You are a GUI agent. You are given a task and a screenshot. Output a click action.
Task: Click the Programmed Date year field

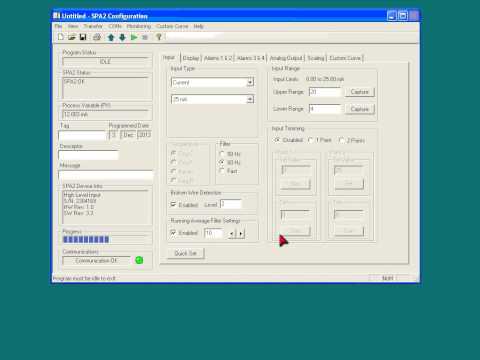144,135
